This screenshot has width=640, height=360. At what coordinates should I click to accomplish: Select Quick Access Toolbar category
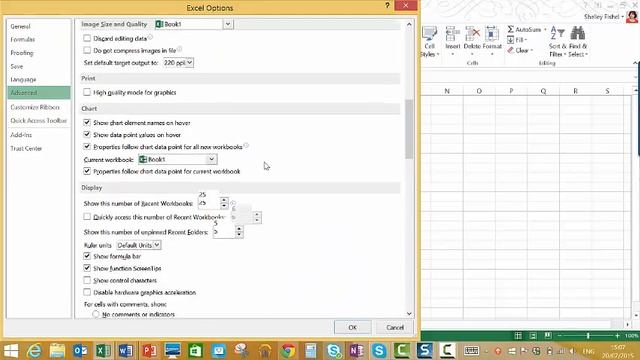point(39,120)
